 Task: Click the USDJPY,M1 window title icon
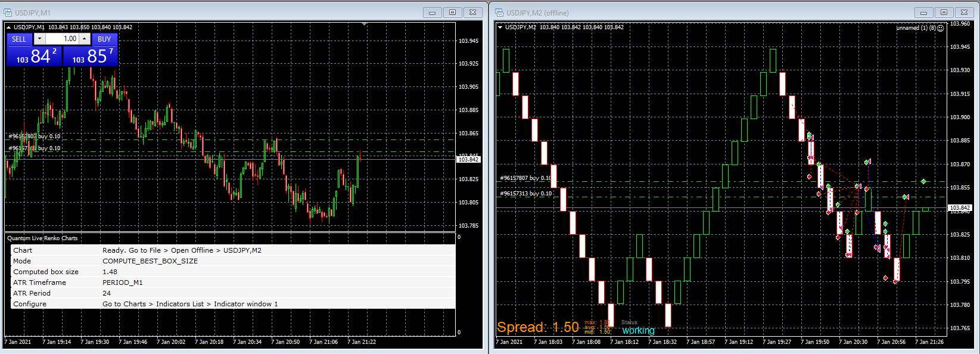click(x=8, y=13)
